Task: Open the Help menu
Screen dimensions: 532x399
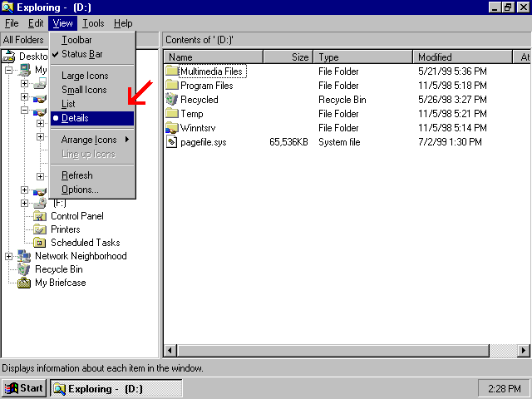Action: 123,23
